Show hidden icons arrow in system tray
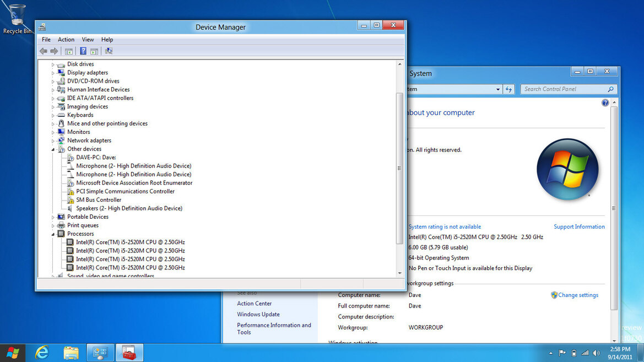 pyautogui.click(x=551, y=353)
